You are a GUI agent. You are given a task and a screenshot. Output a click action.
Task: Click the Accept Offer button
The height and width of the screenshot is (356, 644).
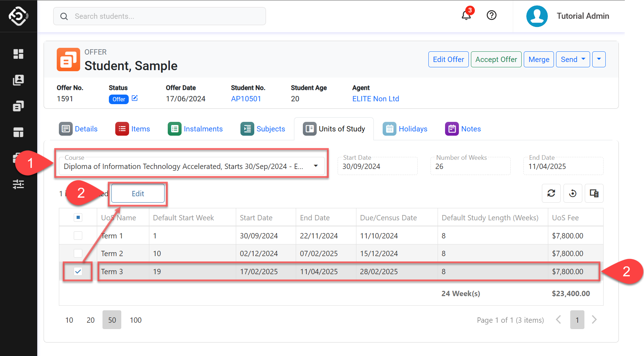click(496, 60)
